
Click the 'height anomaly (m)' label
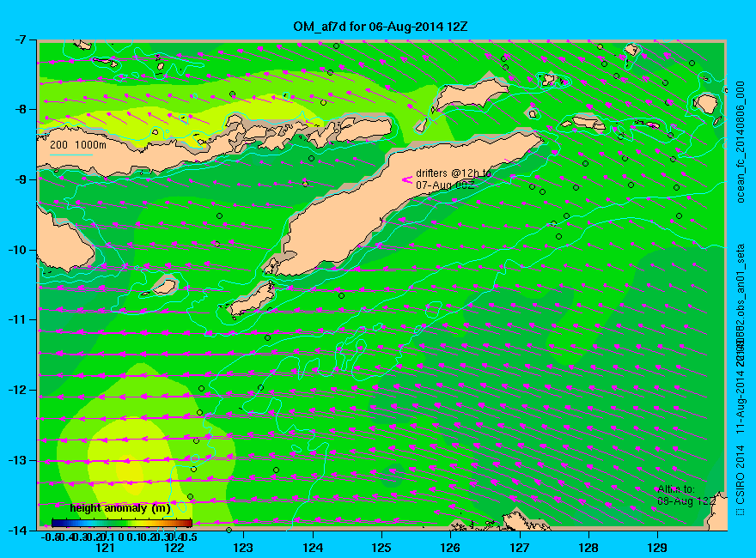120,508
